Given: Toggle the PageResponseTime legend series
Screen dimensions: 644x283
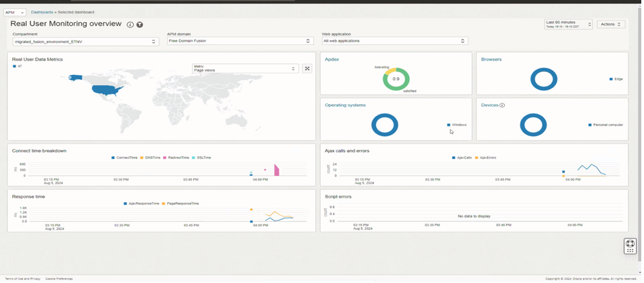Looking at the screenshot, I should point(181,203).
